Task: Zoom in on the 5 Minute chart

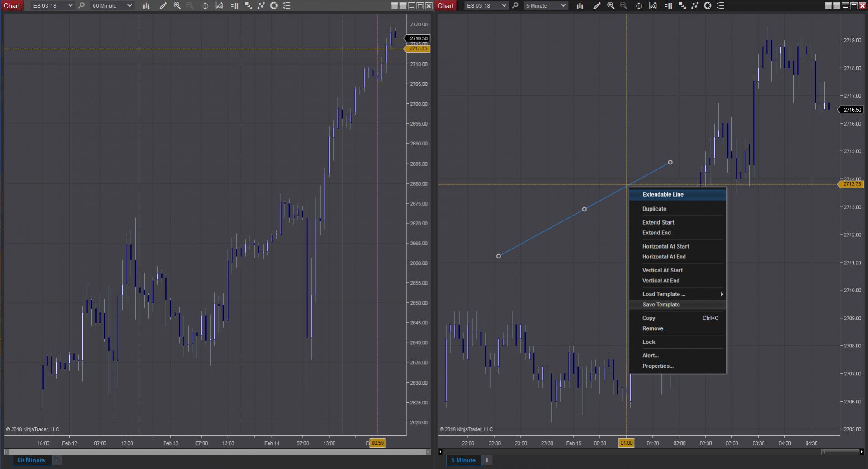Action: (x=611, y=6)
